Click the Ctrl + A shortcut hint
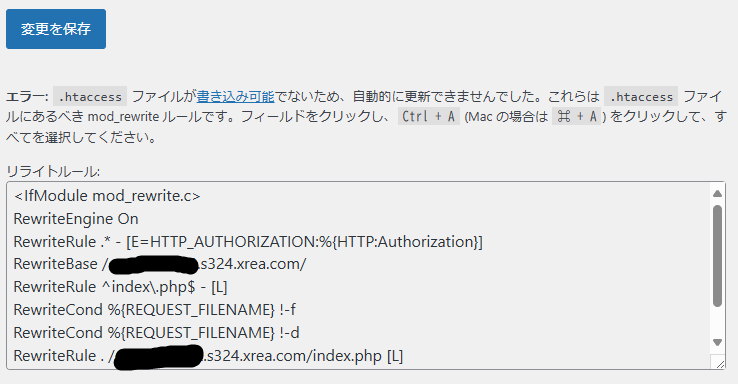 point(428,116)
